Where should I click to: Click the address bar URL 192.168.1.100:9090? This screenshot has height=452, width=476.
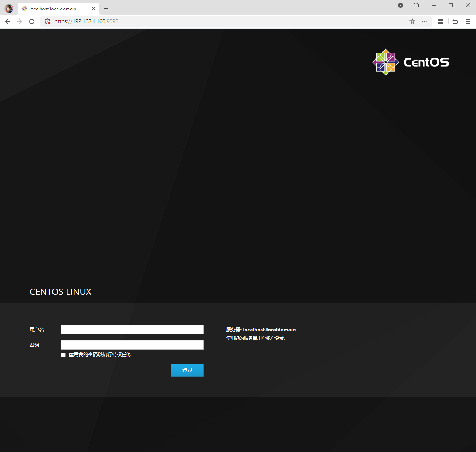[x=86, y=21]
